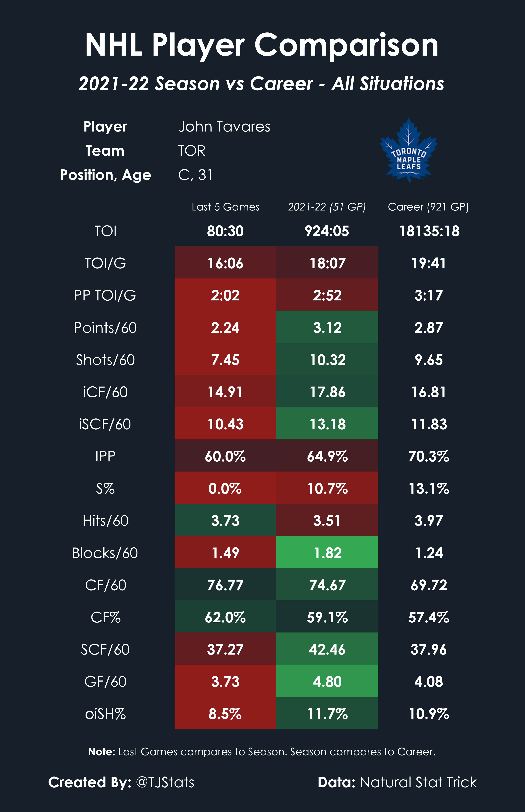Click the career IPP value 70.3%

pyautogui.click(x=429, y=456)
